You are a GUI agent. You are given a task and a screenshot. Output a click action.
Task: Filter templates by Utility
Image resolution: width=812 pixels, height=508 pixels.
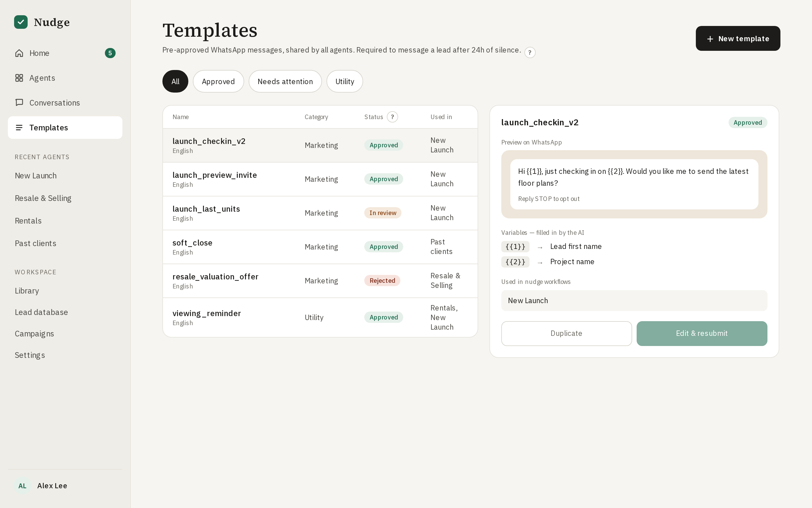pos(345,81)
